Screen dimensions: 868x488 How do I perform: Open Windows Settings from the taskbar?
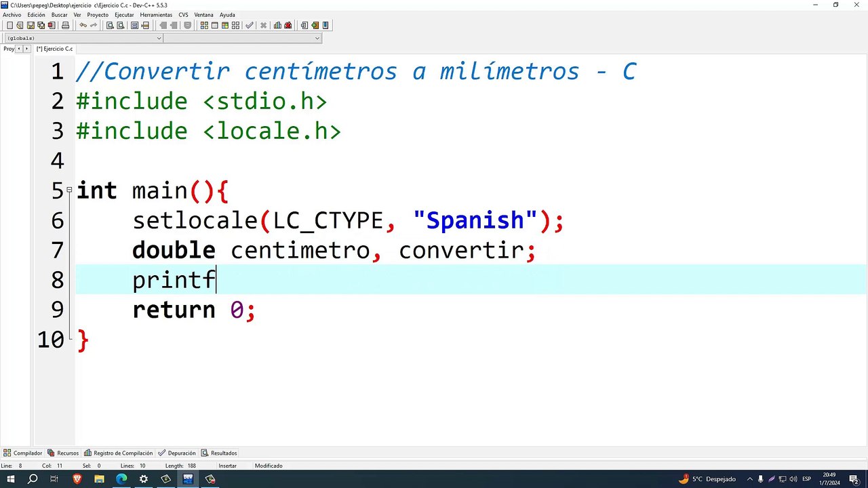144,479
